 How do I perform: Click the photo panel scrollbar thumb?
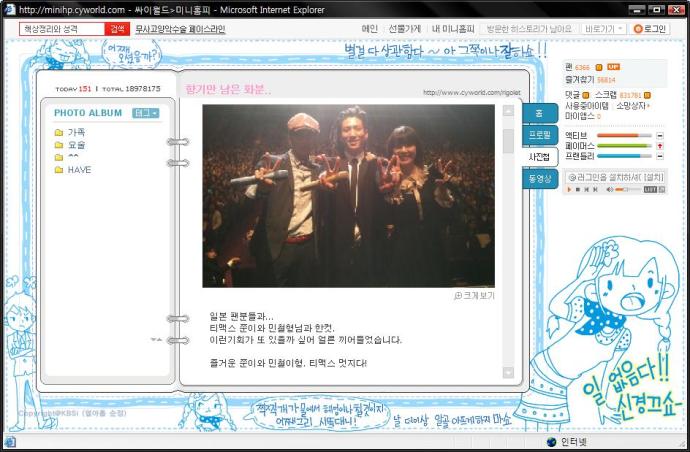pyautogui.click(x=508, y=141)
